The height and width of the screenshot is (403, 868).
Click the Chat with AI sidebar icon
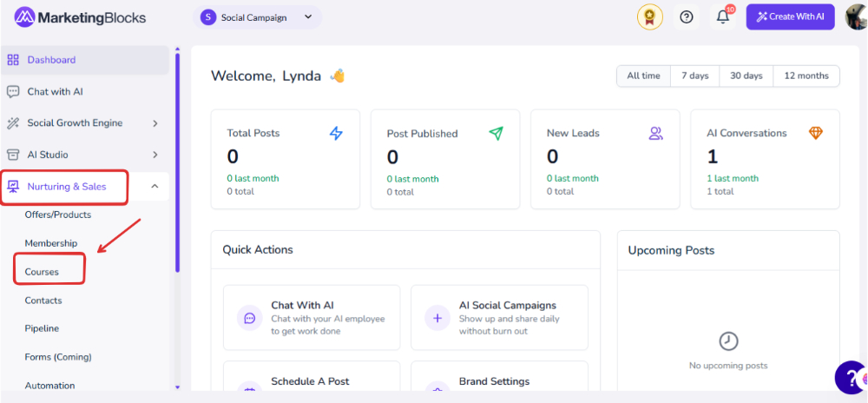(x=13, y=91)
